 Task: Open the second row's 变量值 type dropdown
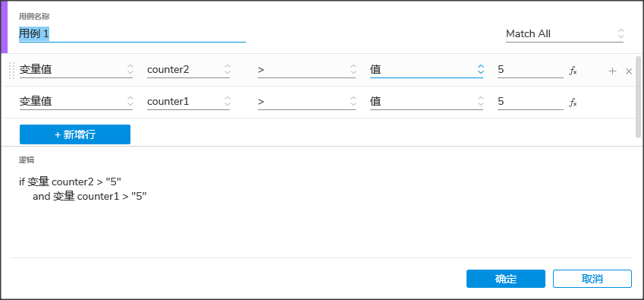(x=76, y=101)
